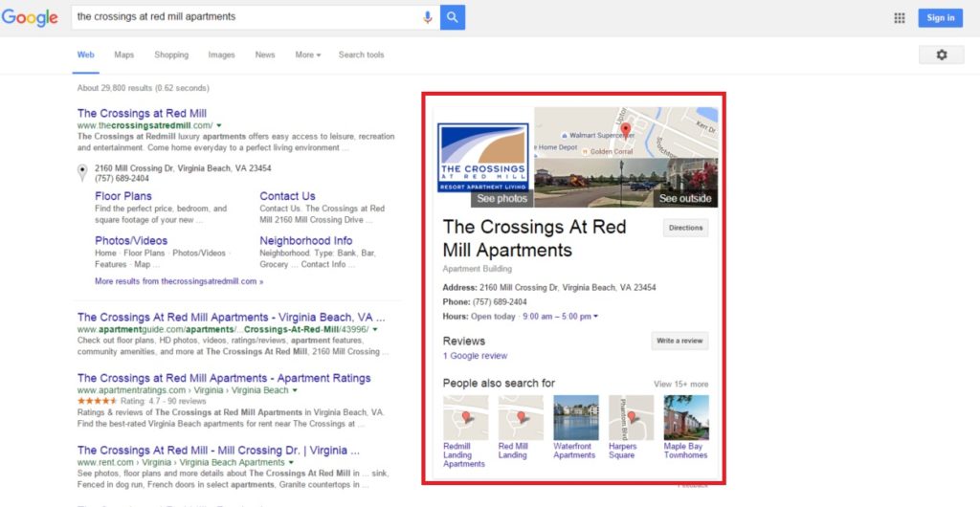
Task: Open the Harpers Square link
Action: click(622, 451)
